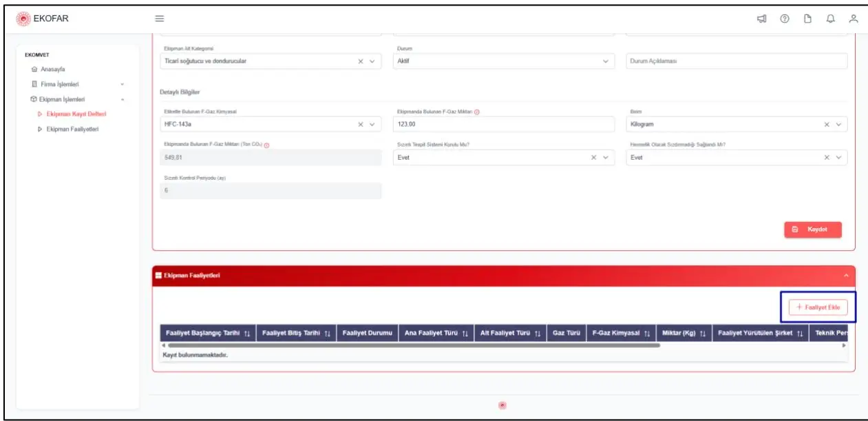This screenshot has height=421, width=868.
Task: Sort by Ana Faaliyet Türü column
Action: 465,333
